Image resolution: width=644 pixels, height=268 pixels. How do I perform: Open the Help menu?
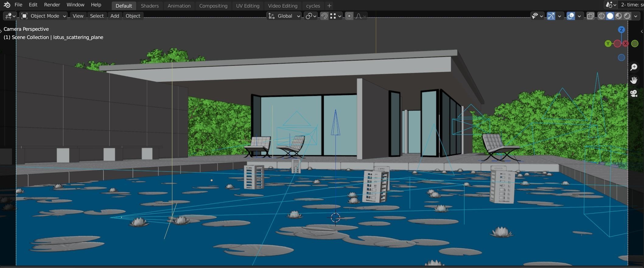[x=96, y=5]
